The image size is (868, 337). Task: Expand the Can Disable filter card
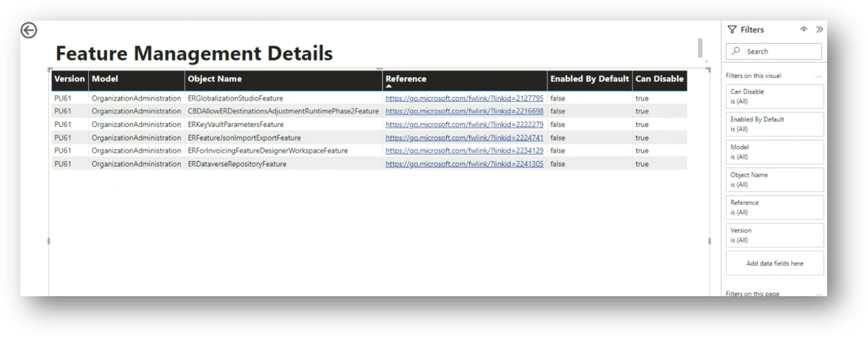click(774, 97)
